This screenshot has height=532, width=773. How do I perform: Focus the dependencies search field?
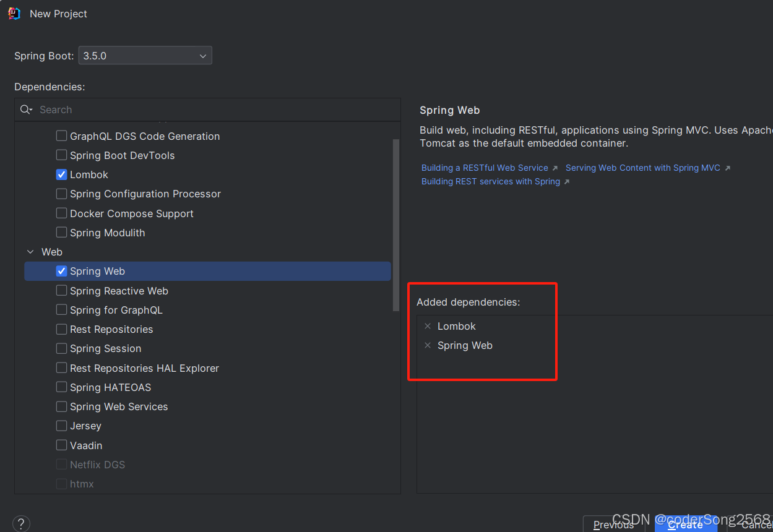(x=207, y=109)
